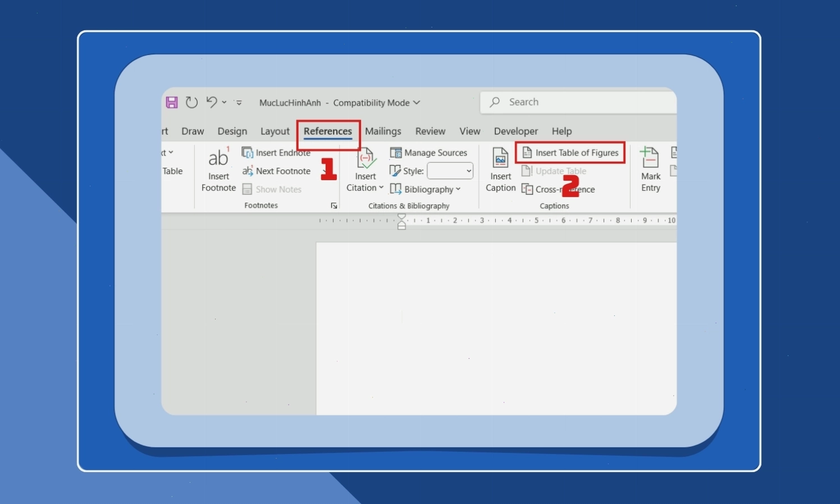Click the indent marker on ruler
The width and height of the screenshot is (840, 504).
point(401,221)
